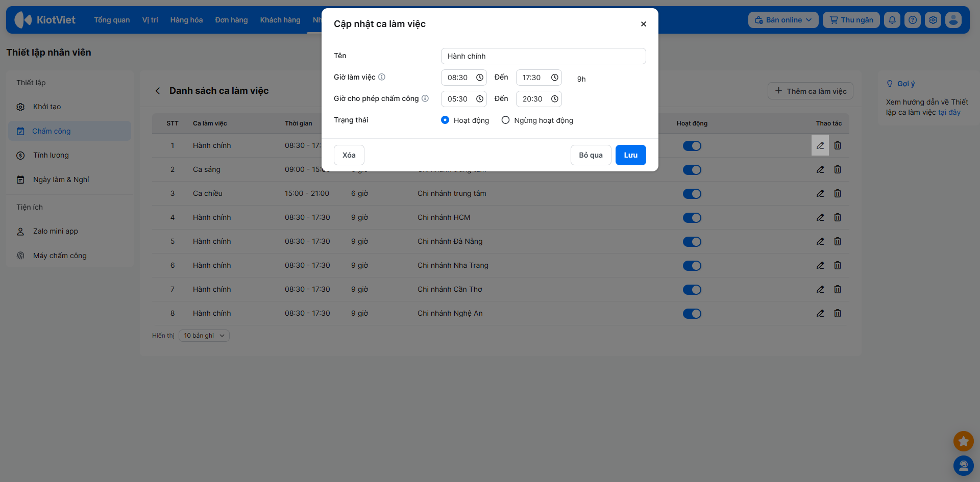Open Đơn hàng in the top menu
Image resolution: width=980 pixels, height=482 pixels.
pyautogui.click(x=231, y=20)
